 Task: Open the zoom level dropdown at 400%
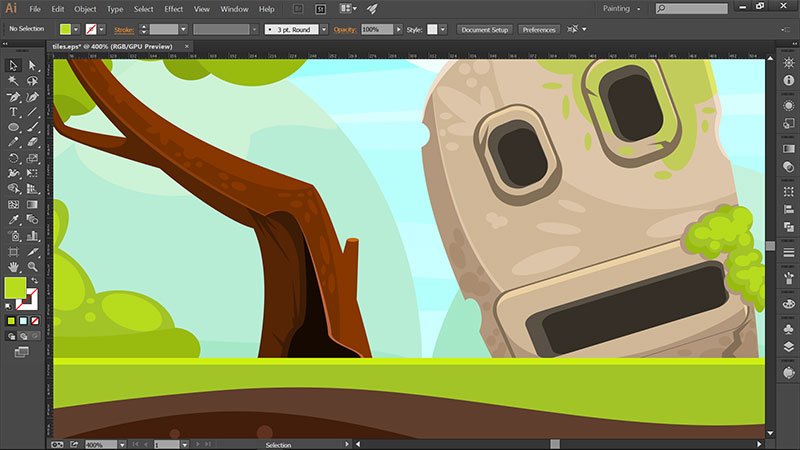pyautogui.click(x=122, y=445)
